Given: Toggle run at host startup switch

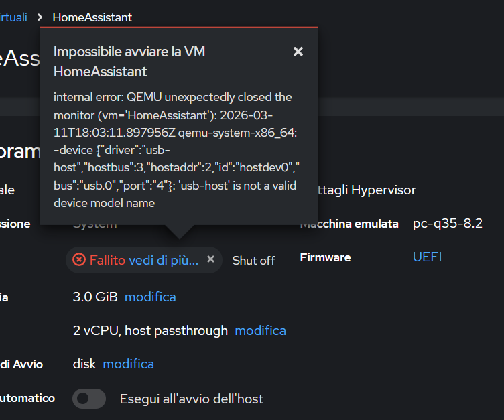Looking at the screenshot, I should [89, 399].
